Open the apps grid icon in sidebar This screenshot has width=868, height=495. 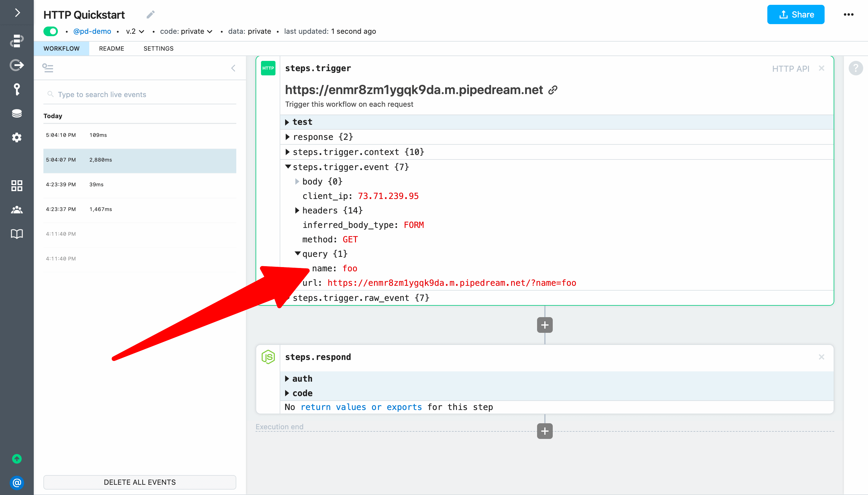(x=17, y=186)
